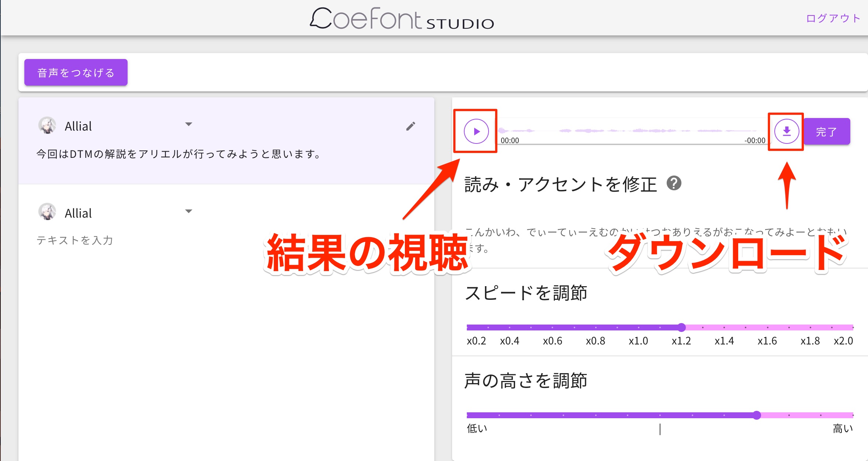Edit the first Allial text with the pencil icon
The width and height of the screenshot is (868, 461).
click(x=411, y=126)
